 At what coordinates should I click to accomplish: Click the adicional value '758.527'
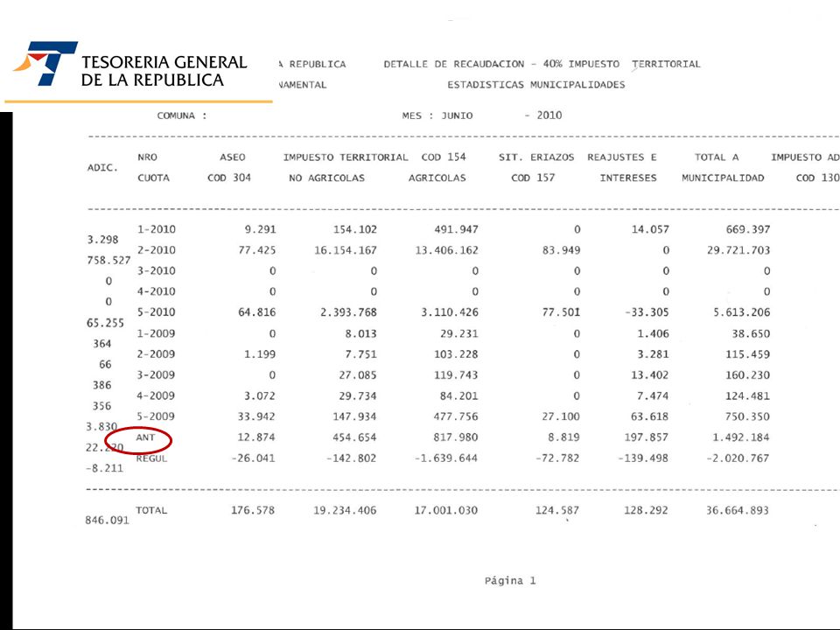click(108, 261)
